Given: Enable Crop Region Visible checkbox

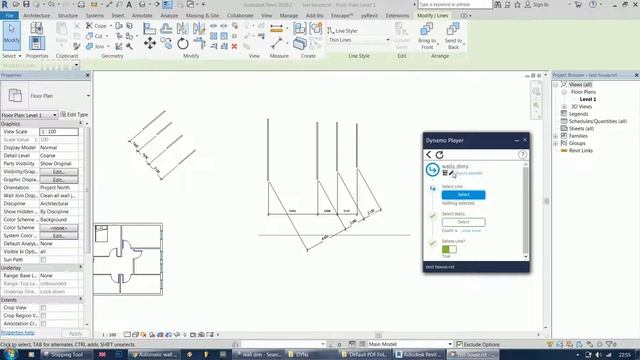Looking at the screenshot, I should click(43, 316).
